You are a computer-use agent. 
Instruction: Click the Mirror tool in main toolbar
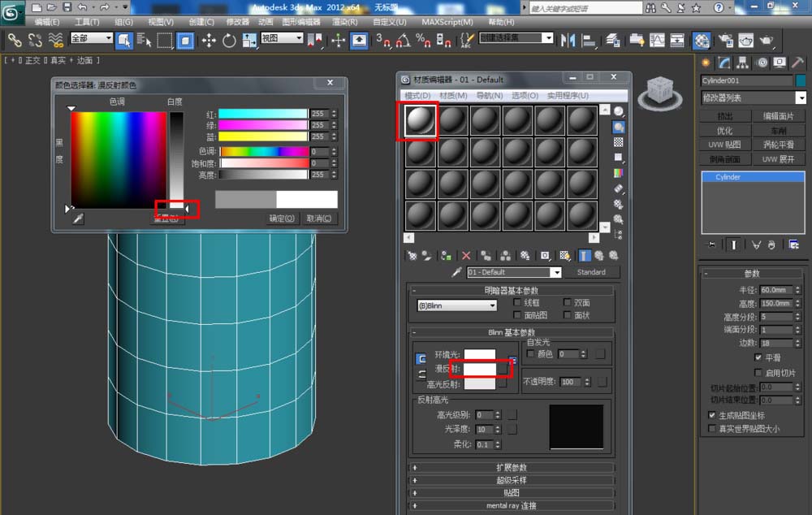tap(568, 41)
